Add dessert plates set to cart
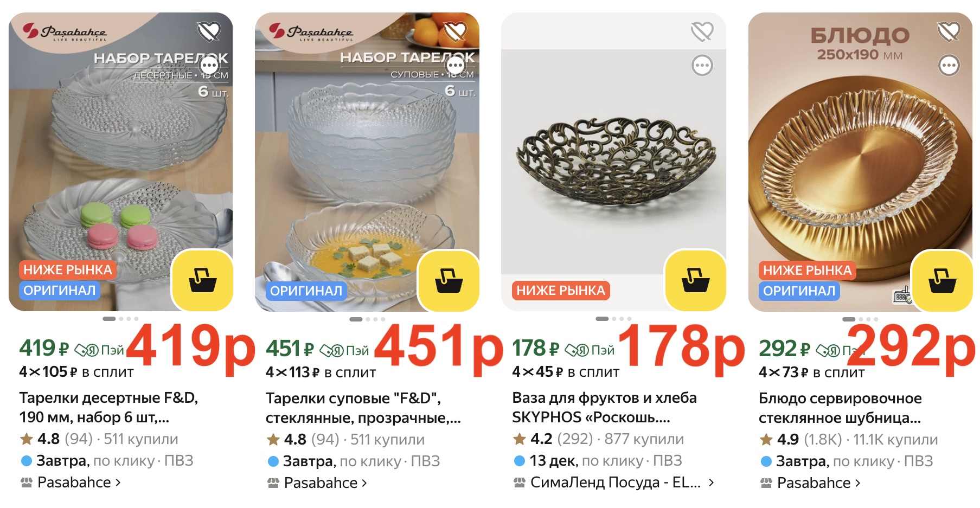 (x=202, y=280)
